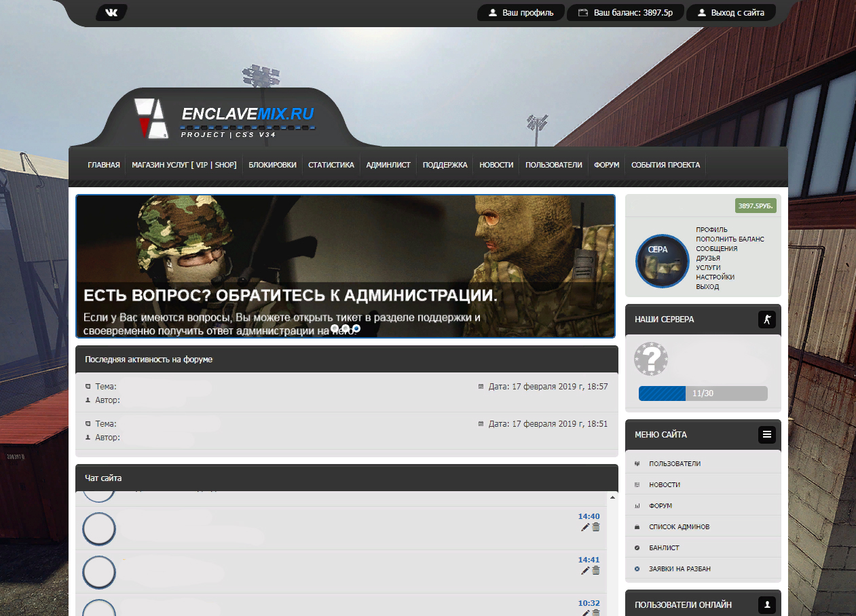This screenshot has width=856, height=616.
Task: Click the Counter-Strike icon in Наши сервера header
Action: click(766, 319)
